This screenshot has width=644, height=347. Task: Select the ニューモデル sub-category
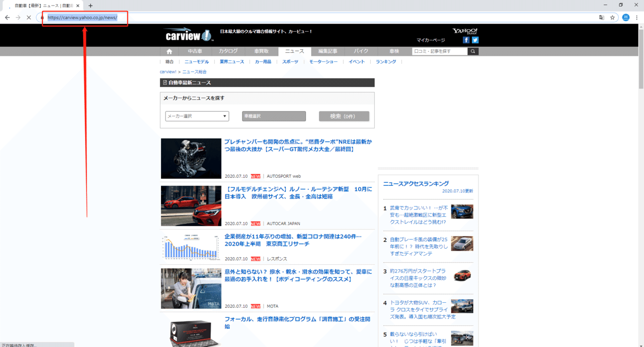click(x=197, y=61)
